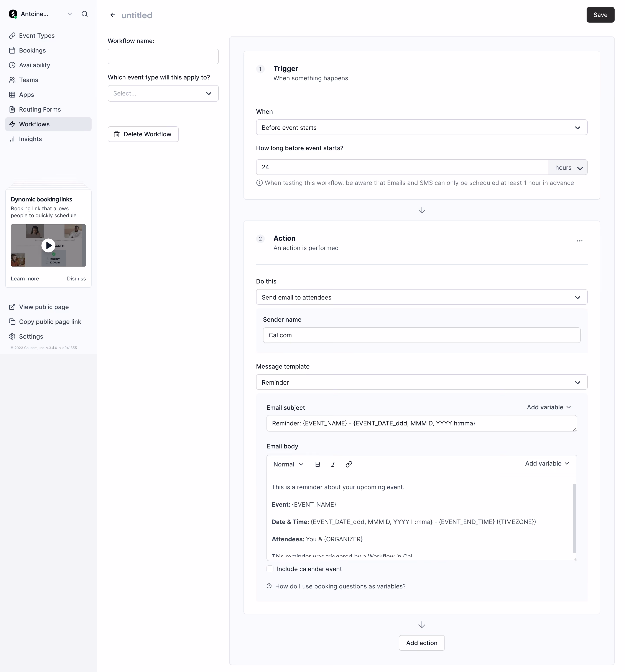Image resolution: width=625 pixels, height=672 pixels.
Task: Click the Delete Workflow button
Action: [x=143, y=134]
